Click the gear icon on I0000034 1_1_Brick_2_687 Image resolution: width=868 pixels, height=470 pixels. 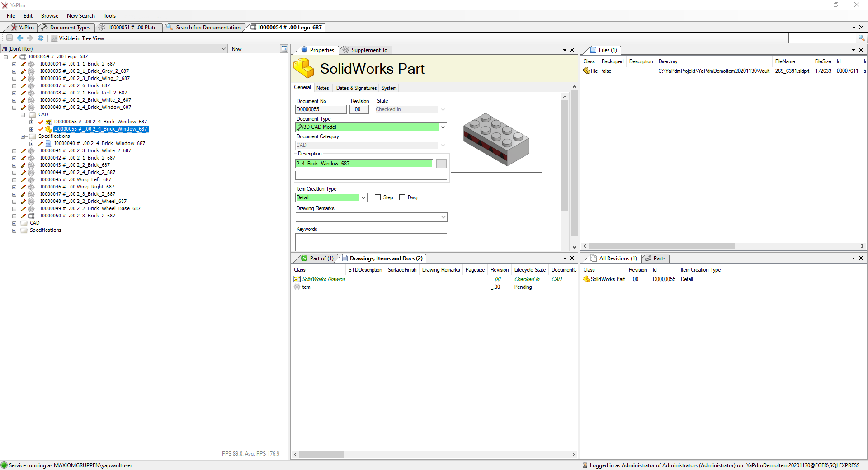click(x=31, y=64)
